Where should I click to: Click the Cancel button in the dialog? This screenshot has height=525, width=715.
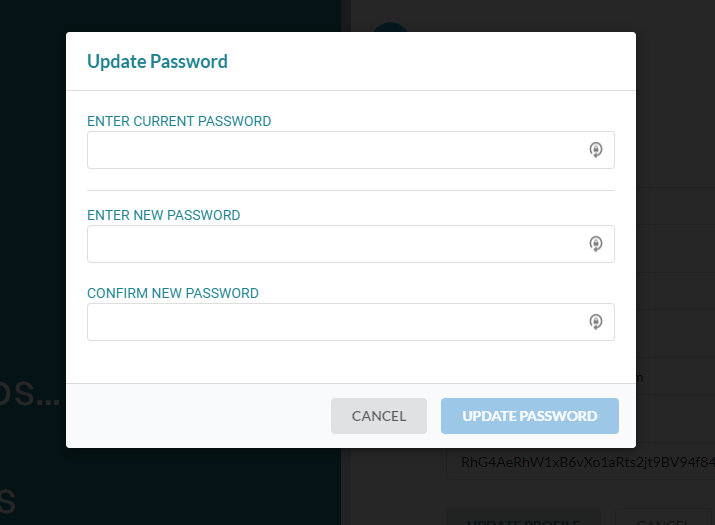click(379, 416)
